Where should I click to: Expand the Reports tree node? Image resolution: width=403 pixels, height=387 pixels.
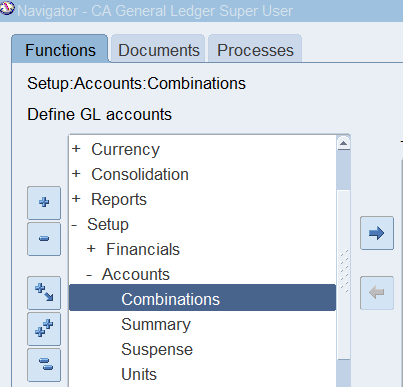point(76,199)
